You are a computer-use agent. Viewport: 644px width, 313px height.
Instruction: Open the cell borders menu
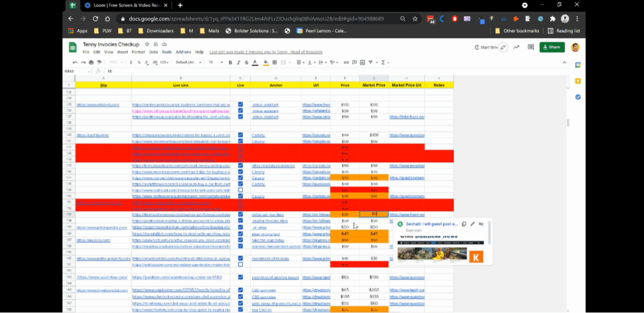point(274,62)
